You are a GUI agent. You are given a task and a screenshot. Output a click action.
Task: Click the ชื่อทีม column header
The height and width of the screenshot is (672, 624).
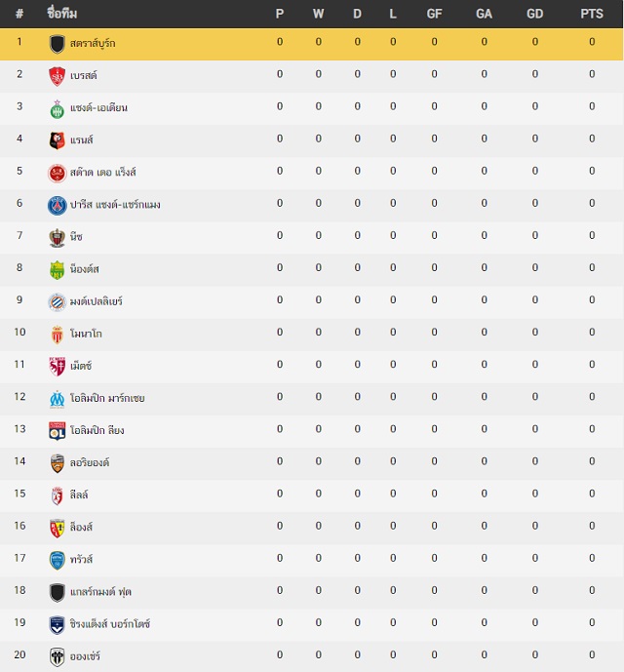point(62,14)
